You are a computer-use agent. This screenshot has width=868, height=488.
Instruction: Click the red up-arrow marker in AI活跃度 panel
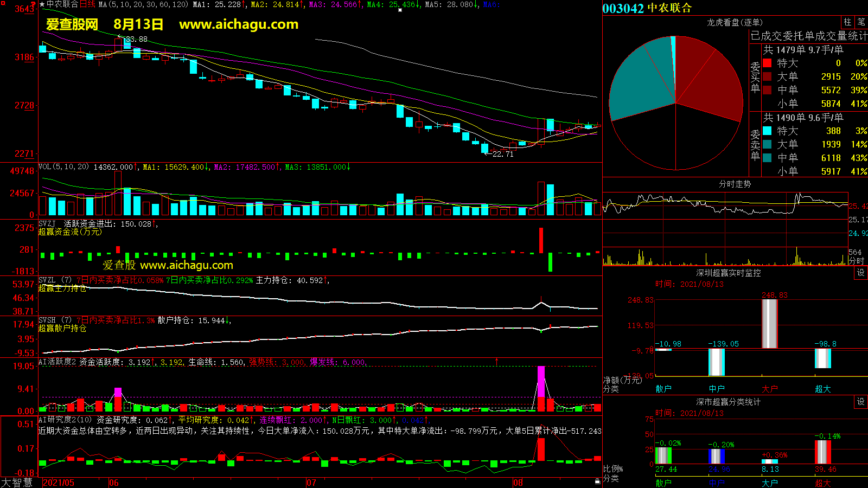coord(496,361)
